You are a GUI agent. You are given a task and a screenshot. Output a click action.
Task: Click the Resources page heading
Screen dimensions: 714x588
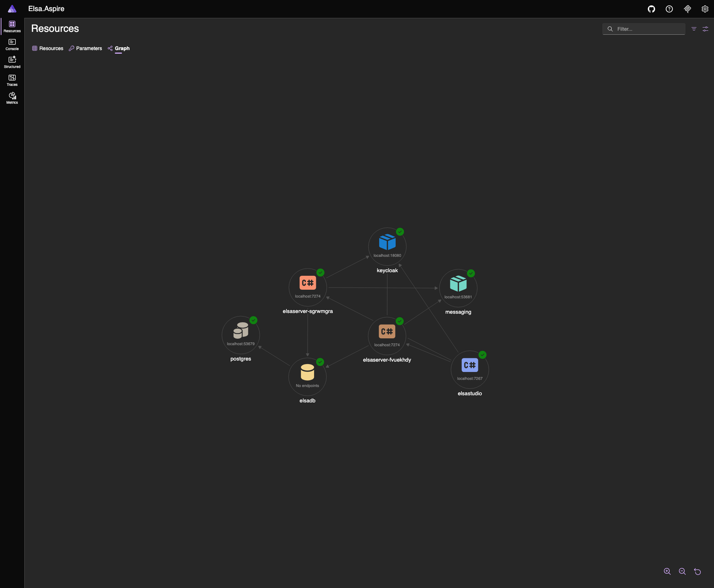pyautogui.click(x=55, y=29)
